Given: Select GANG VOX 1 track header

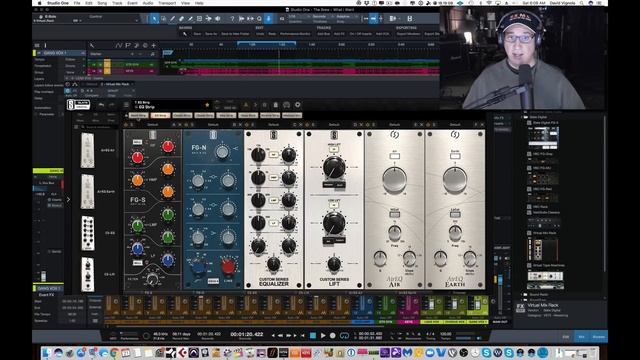Looking at the screenshot, I should [x=59, y=53].
